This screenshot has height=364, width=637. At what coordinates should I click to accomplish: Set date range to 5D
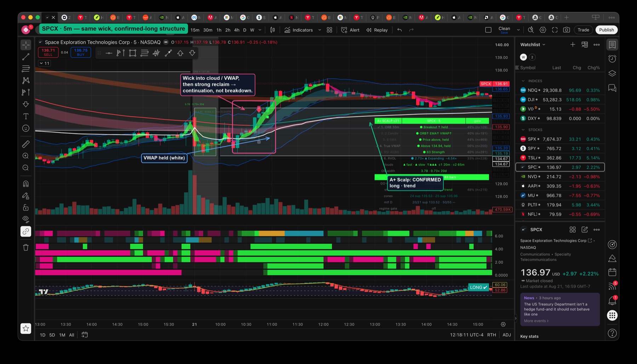[52, 335]
